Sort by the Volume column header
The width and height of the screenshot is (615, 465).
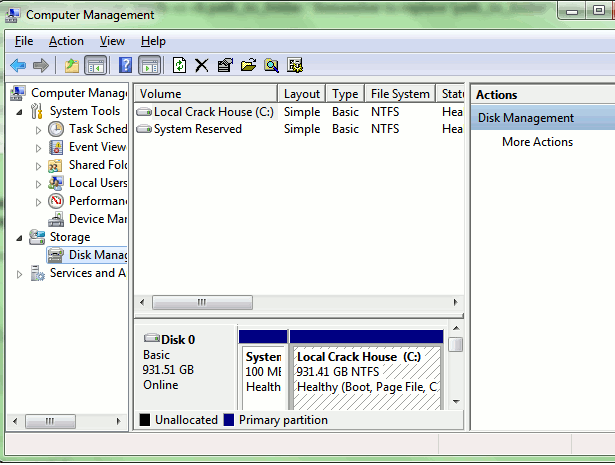pos(206,94)
